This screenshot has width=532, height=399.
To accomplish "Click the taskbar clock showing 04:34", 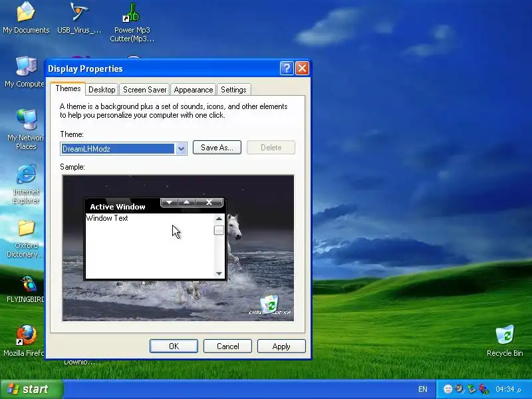I will [508, 389].
